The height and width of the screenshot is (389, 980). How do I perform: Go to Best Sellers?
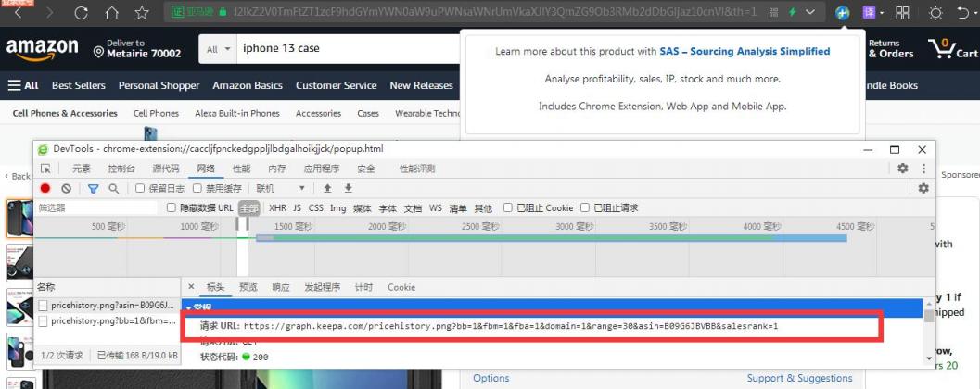(79, 85)
